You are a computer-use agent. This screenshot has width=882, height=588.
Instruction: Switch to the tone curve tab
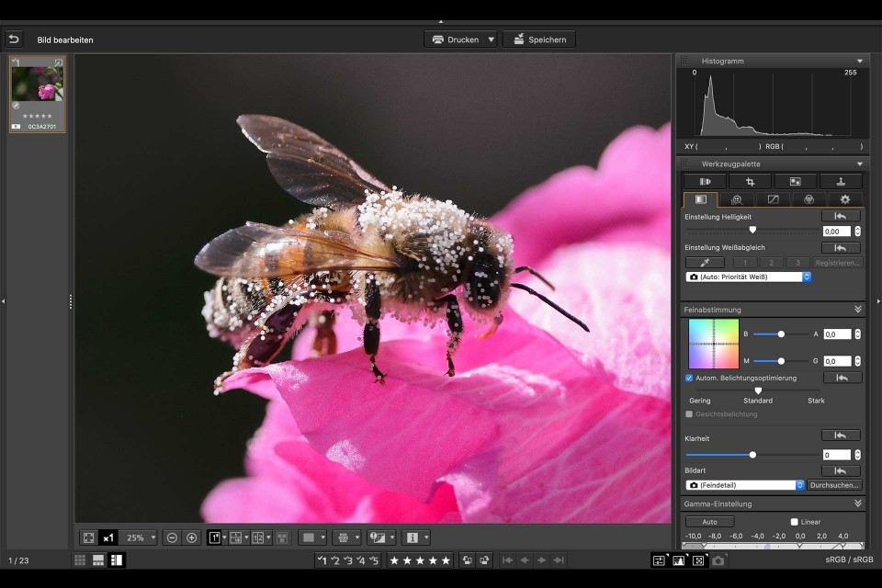tap(772, 198)
